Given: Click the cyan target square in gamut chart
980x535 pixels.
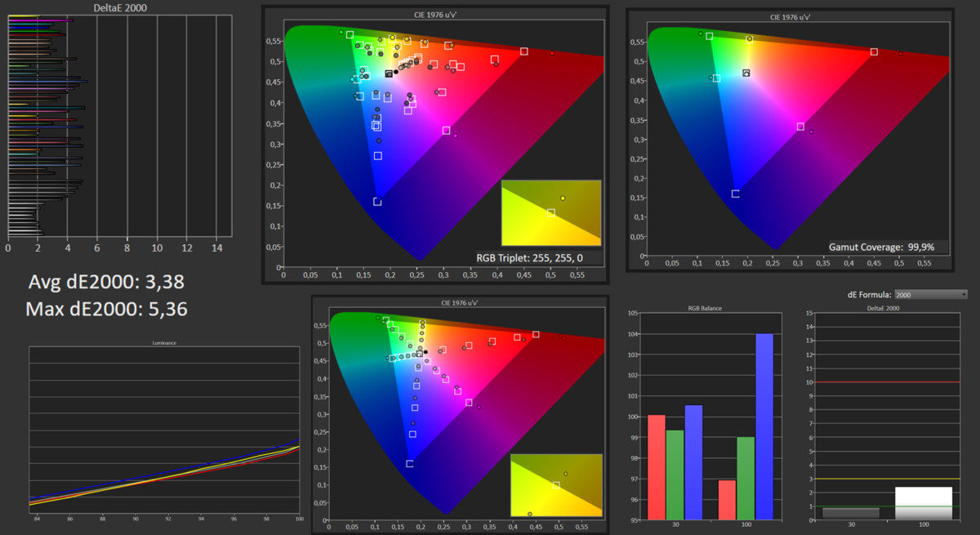Looking at the screenshot, I should (x=716, y=78).
